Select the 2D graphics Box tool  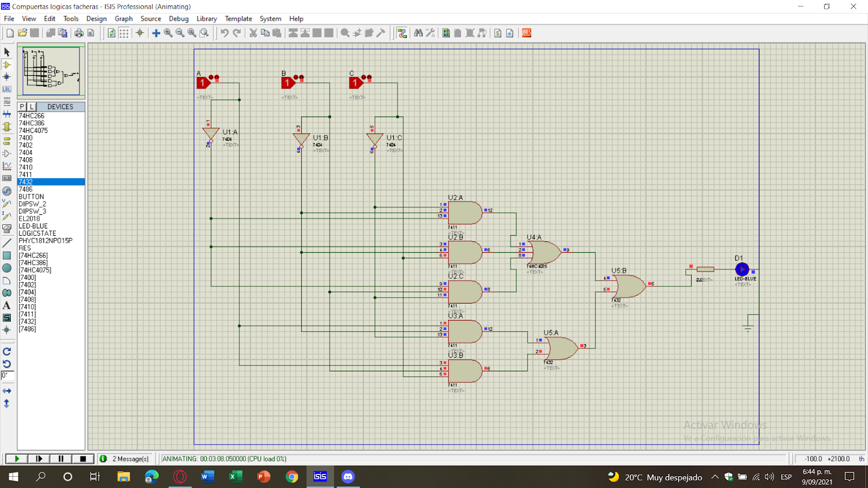(x=7, y=255)
